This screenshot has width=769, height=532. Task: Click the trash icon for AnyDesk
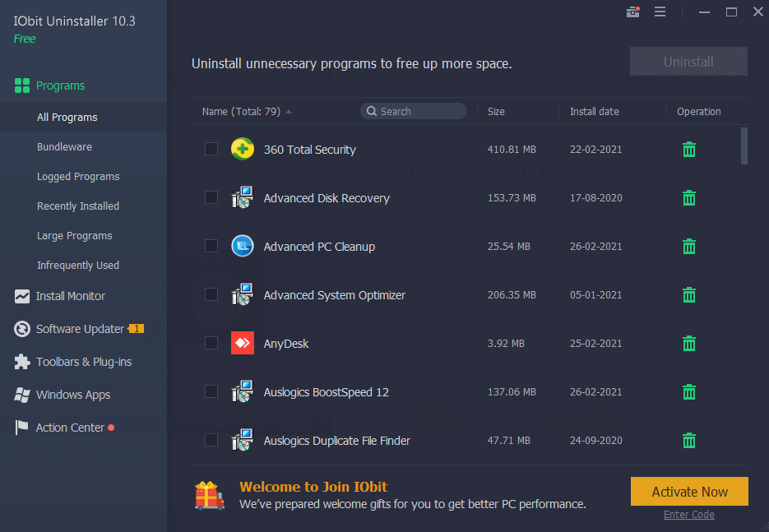pos(688,343)
